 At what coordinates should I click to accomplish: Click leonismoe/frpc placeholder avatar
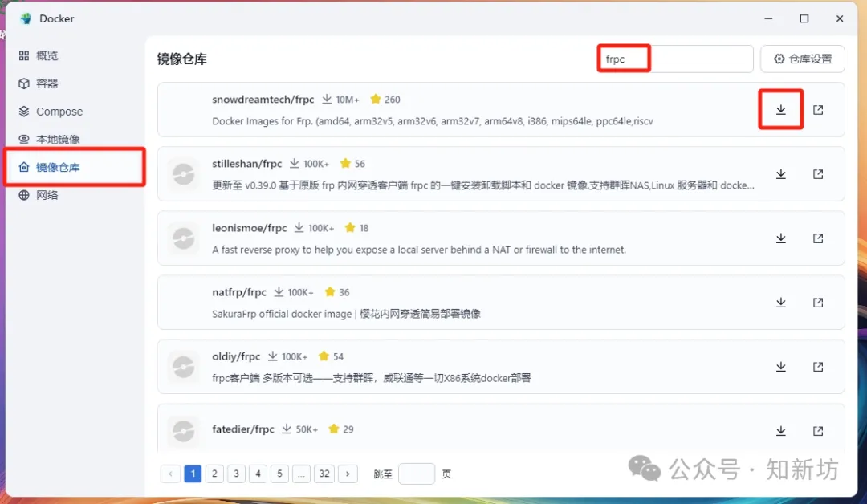tap(184, 238)
